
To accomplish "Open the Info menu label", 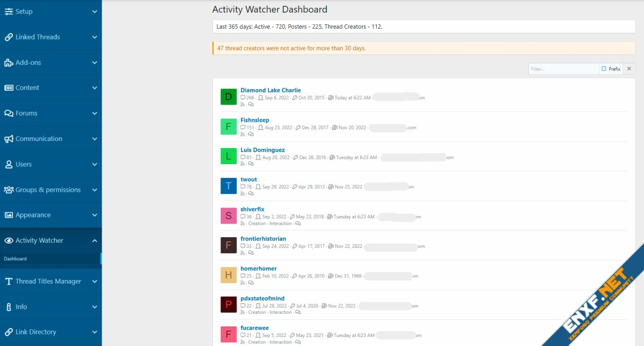I will 21,307.
